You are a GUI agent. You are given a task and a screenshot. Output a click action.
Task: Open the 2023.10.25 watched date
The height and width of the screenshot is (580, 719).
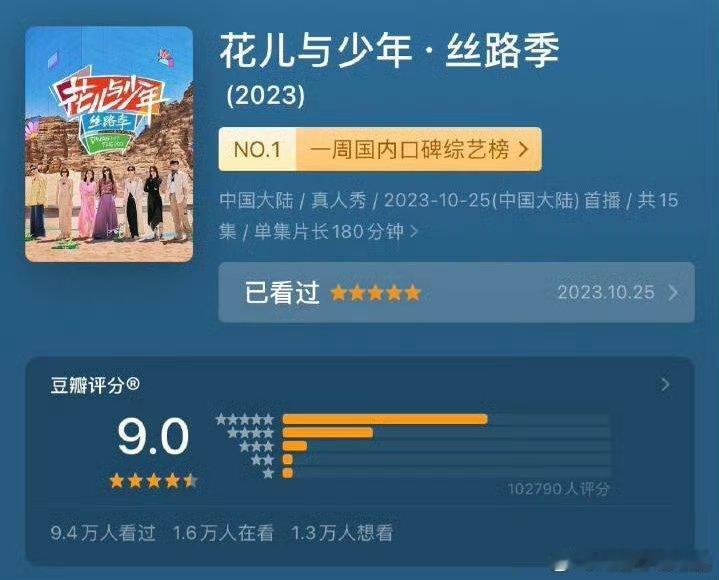point(606,293)
